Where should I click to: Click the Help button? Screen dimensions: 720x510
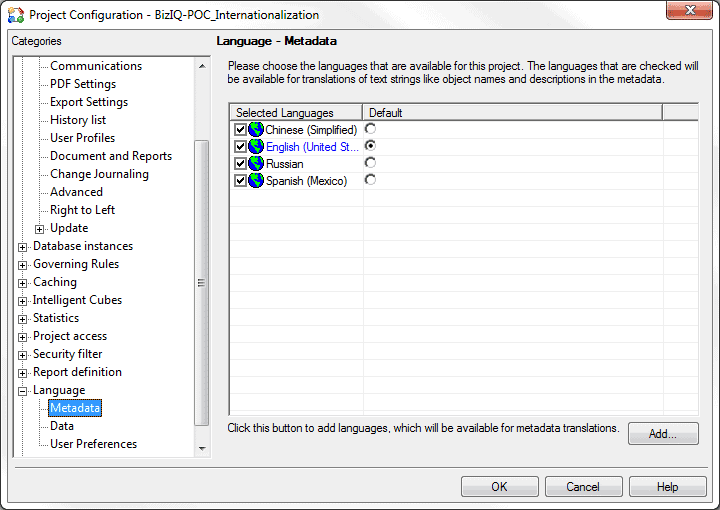667,486
